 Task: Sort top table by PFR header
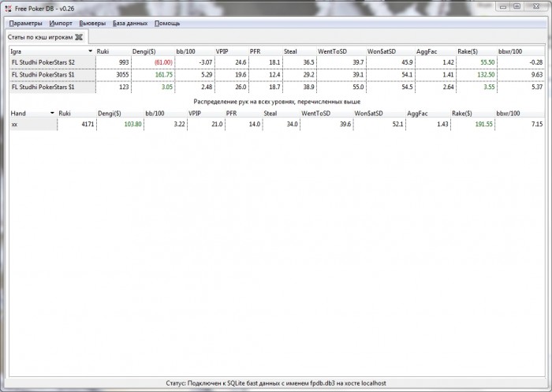click(x=266, y=51)
